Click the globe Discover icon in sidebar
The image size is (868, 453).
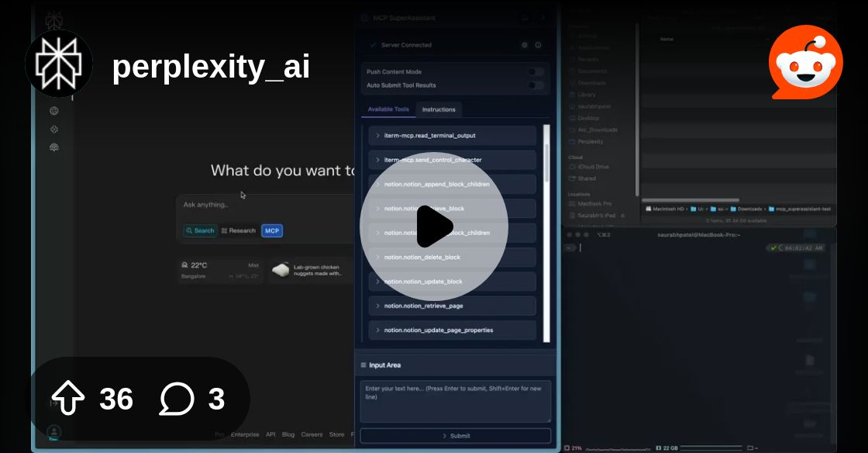(x=54, y=111)
